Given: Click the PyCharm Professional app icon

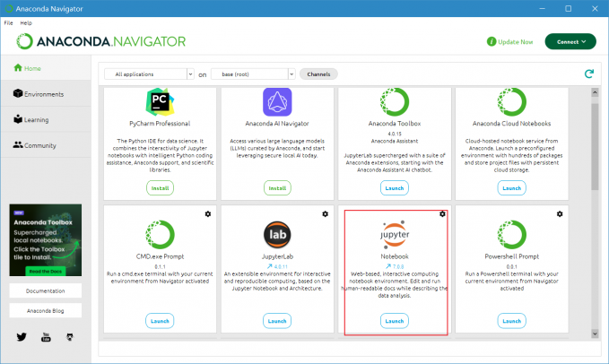Looking at the screenshot, I should click(x=160, y=102).
